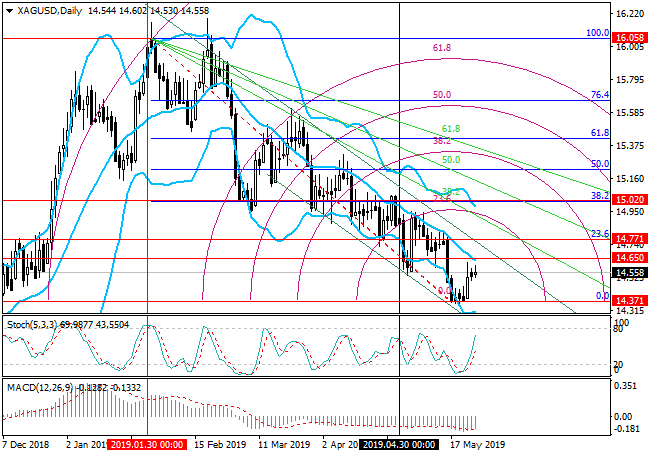Screen dimensions: 651x456
Task: Select the current price 14.558 label
Action: pyautogui.click(x=629, y=272)
